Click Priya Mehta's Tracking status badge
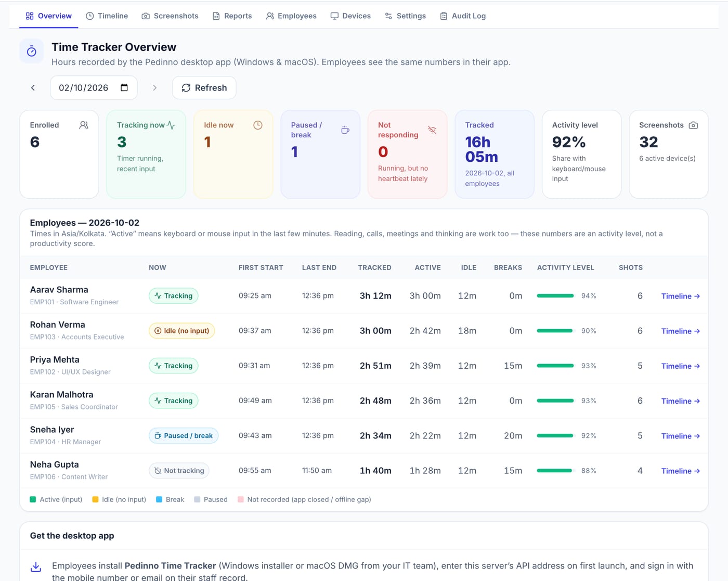 (x=174, y=366)
